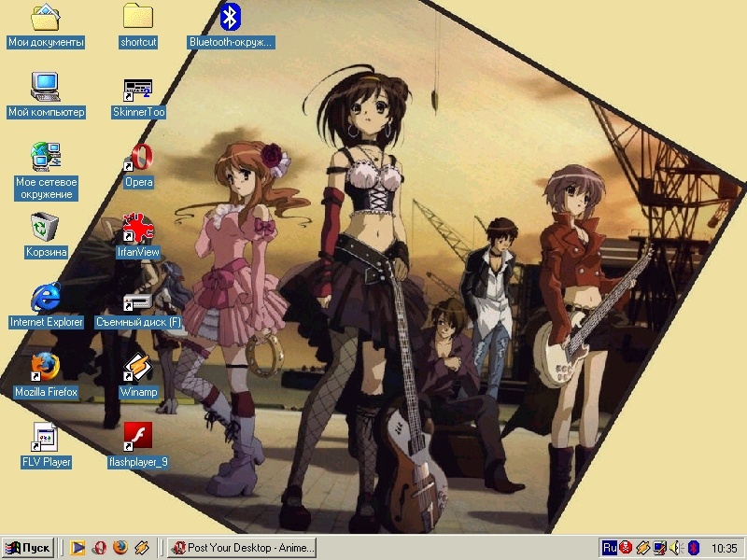Switch to Post Your Desktop - Anime taskbar window
Image resolution: width=747 pixels, height=560 pixels.
point(242,548)
